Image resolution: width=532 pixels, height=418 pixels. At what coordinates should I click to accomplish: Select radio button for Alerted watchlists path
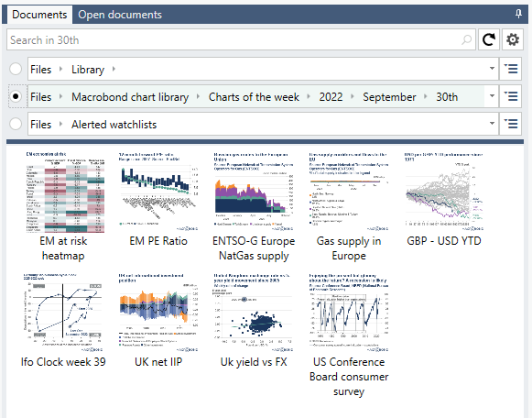(16, 124)
